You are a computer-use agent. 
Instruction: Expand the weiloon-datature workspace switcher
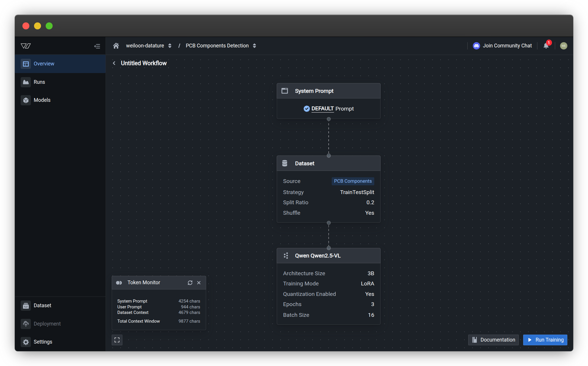point(170,46)
